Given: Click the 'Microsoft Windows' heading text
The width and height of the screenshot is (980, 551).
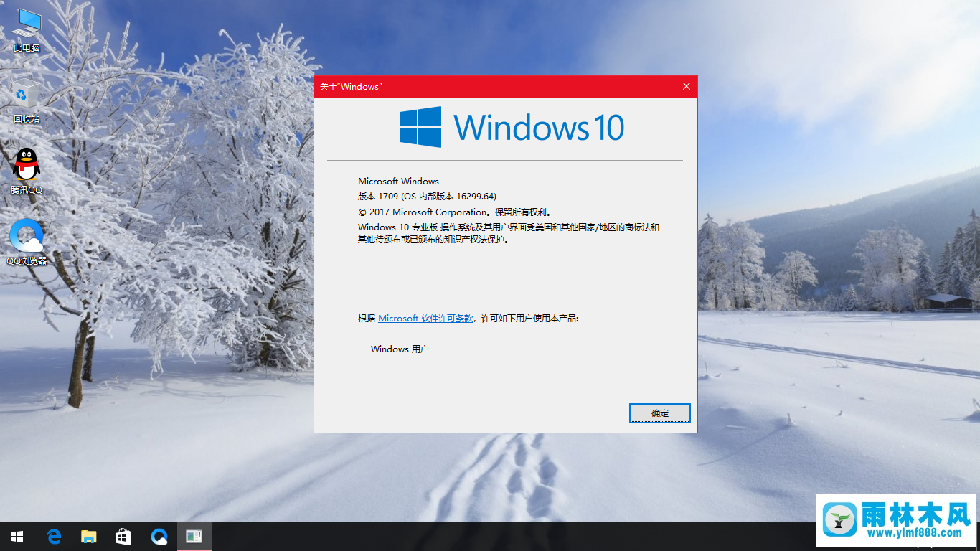Looking at the screenshot, I should pos(398,182).
